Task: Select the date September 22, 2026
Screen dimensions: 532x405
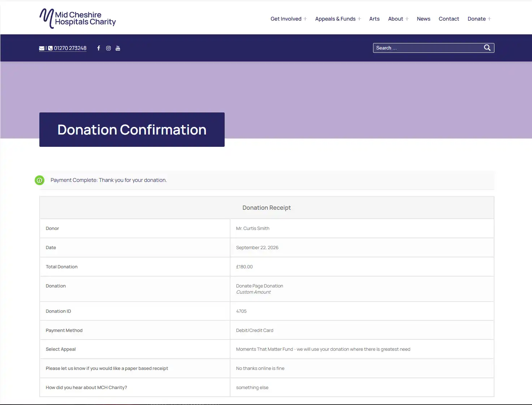Action: (257, 248)
